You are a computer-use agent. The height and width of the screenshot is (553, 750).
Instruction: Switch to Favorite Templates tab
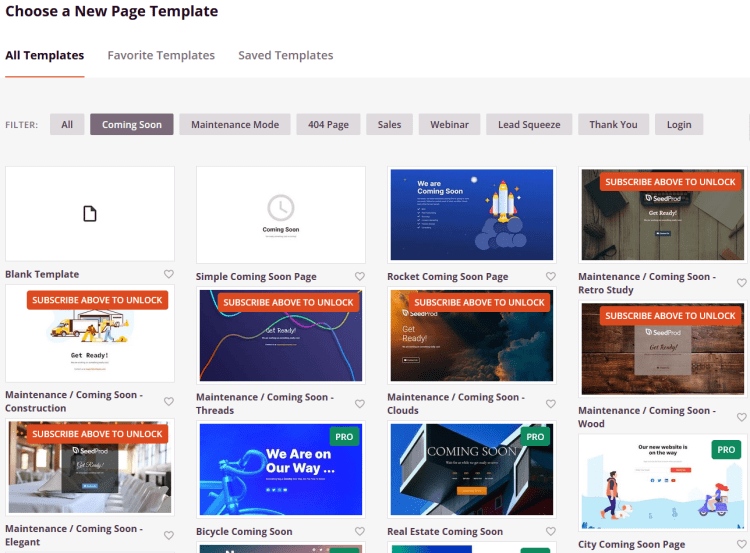[161, 55]
